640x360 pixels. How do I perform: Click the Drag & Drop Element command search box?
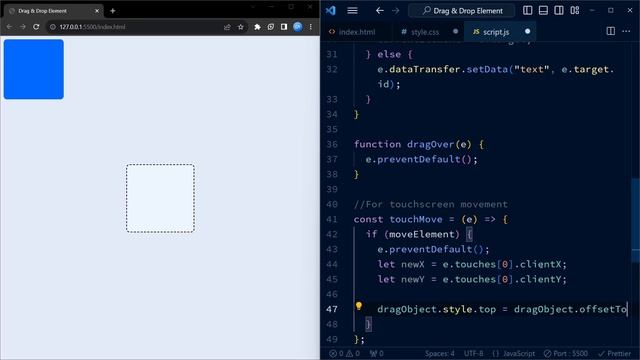pos(462,11)
